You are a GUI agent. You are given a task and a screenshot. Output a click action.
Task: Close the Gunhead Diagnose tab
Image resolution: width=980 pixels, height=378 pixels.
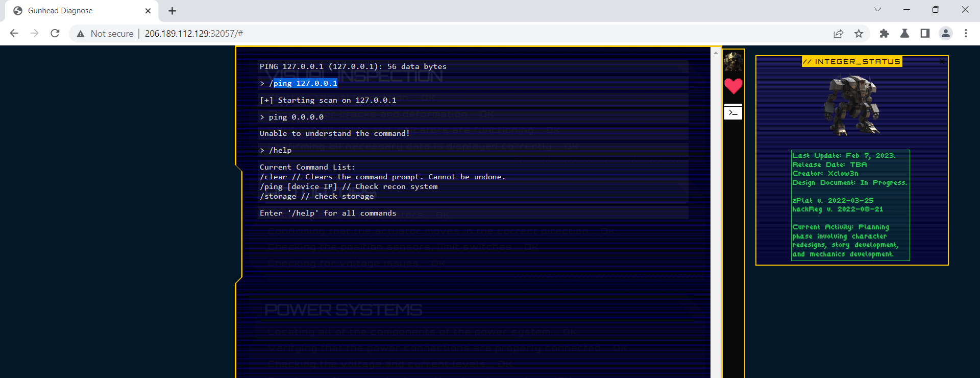tap(148, 11)
